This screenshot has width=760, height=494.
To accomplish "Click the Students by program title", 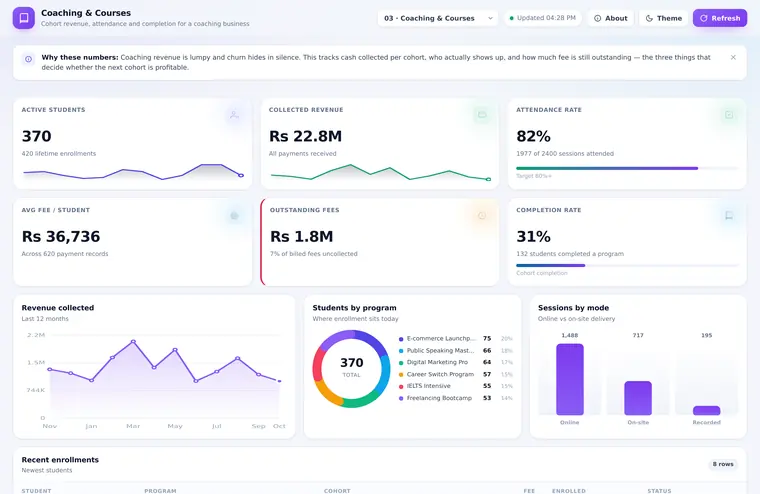I will click(x=354, y=308).
